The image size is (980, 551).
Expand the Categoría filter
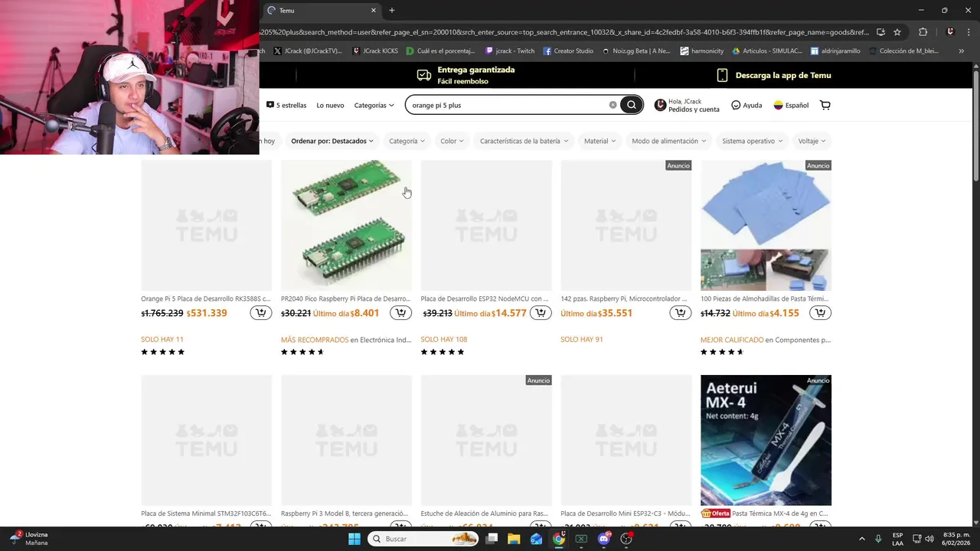click(x=407, y=141)
